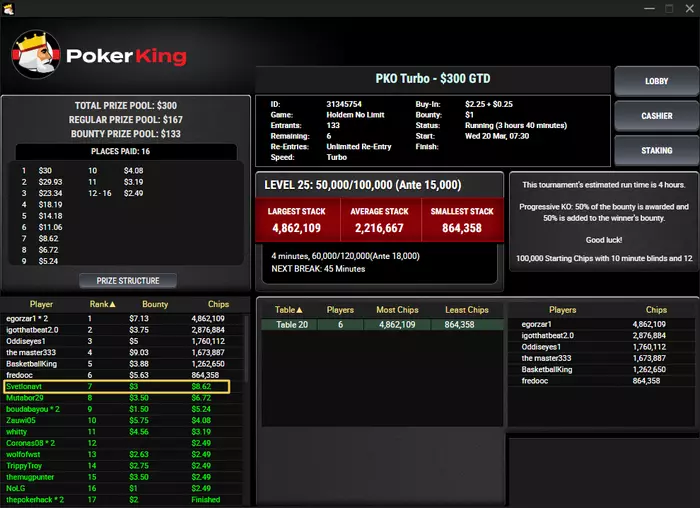This screenshot has width=700, height=508.
Task: Select igotthatbeat2.0 in ranking list
Action: pos(123,330)
